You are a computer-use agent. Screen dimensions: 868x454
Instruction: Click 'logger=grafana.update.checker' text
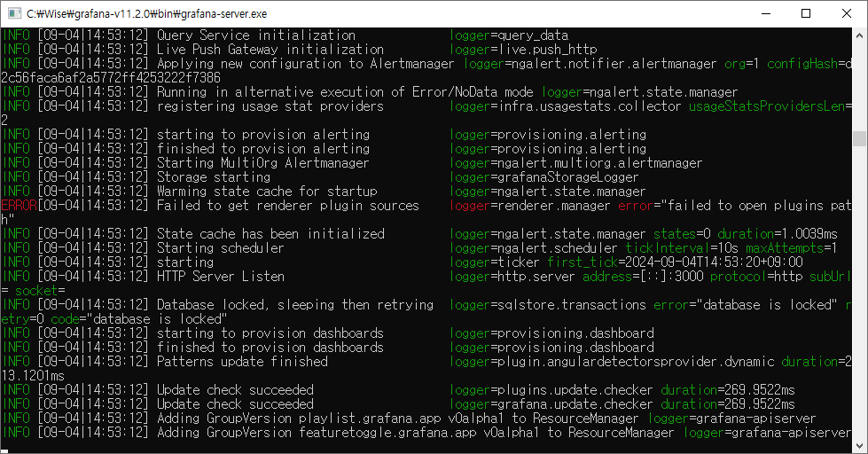pos(551,404)
